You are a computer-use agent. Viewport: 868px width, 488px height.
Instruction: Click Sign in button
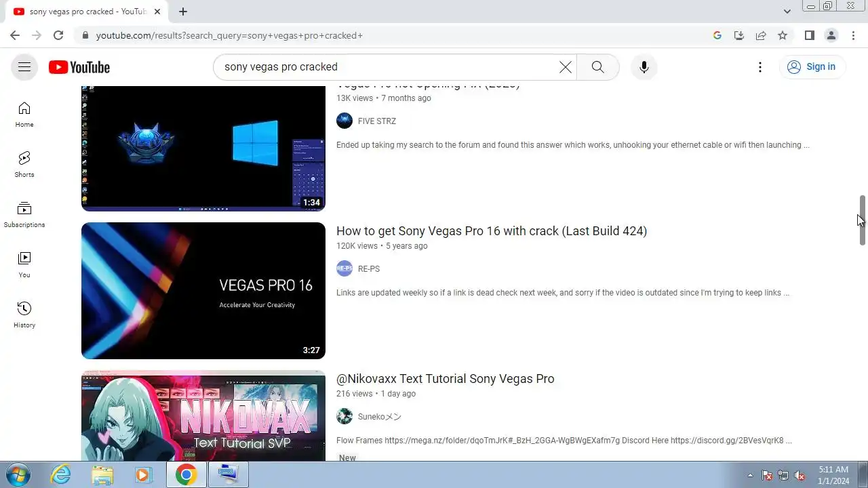(x=812, y=67)
